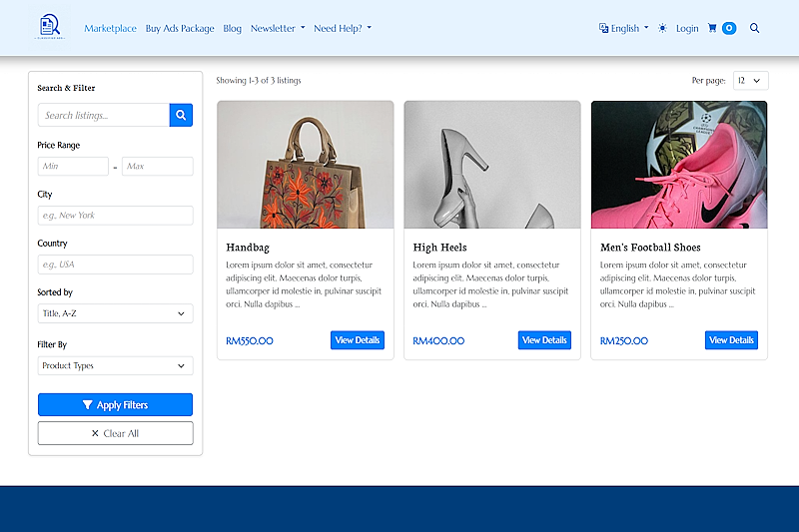This screenshot has width=799, height=532.
Task: Open the shopping cart icon
Action: pos(712,28)
